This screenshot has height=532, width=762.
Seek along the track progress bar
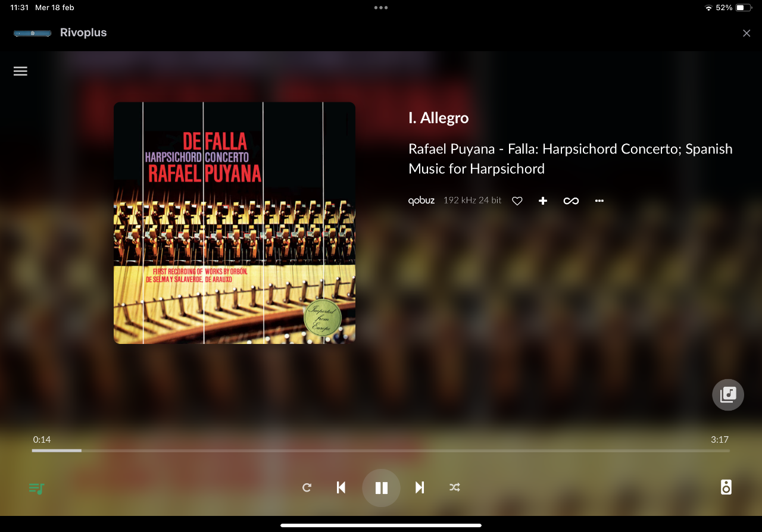point(381,450)
